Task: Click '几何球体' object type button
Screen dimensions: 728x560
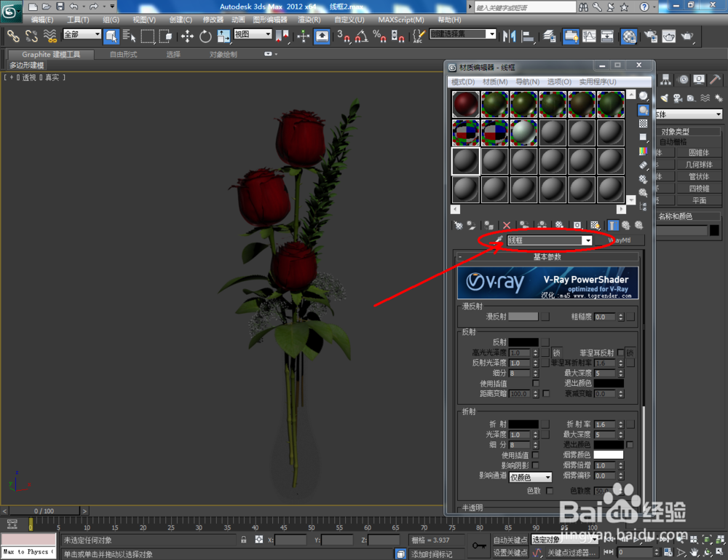Action: tap(699, 165)
